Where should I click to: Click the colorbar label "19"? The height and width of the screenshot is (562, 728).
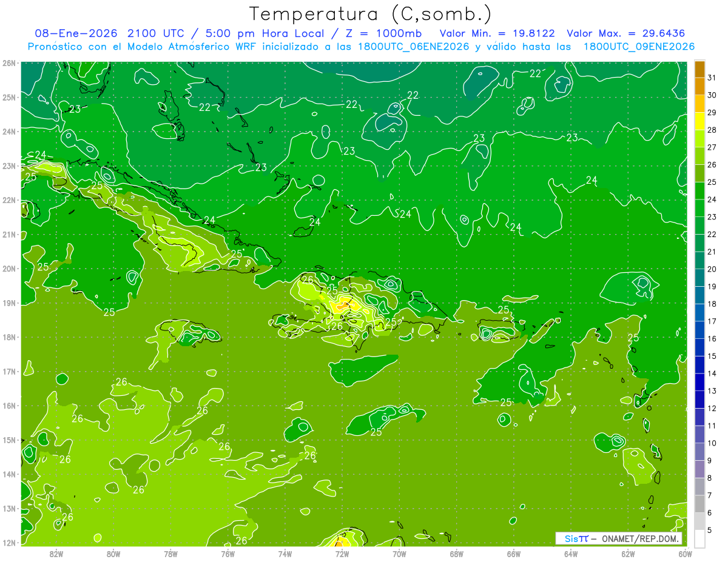click(712, 287)
